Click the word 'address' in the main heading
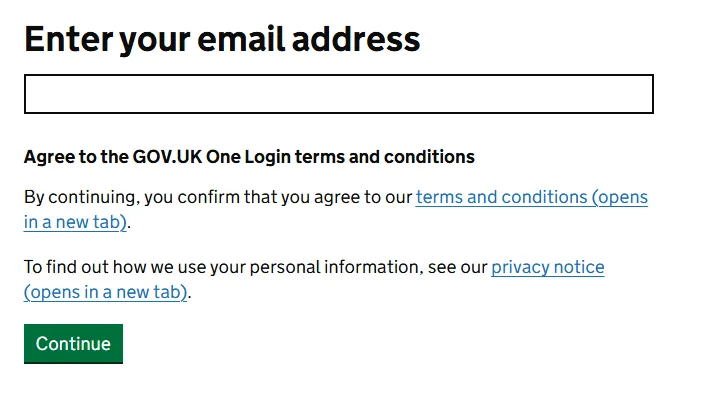Image resolution: width=718 pixels, height=394 pixels. pos(356,39)
